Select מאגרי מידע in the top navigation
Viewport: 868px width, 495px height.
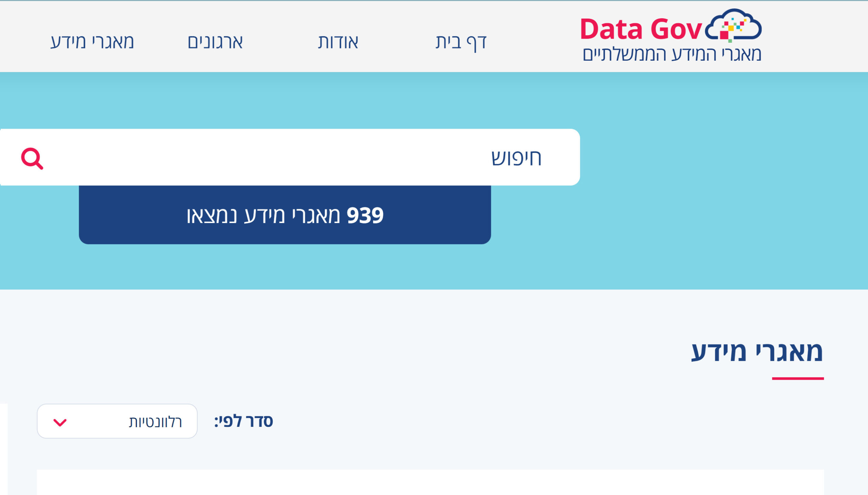(x=92, y=42)
